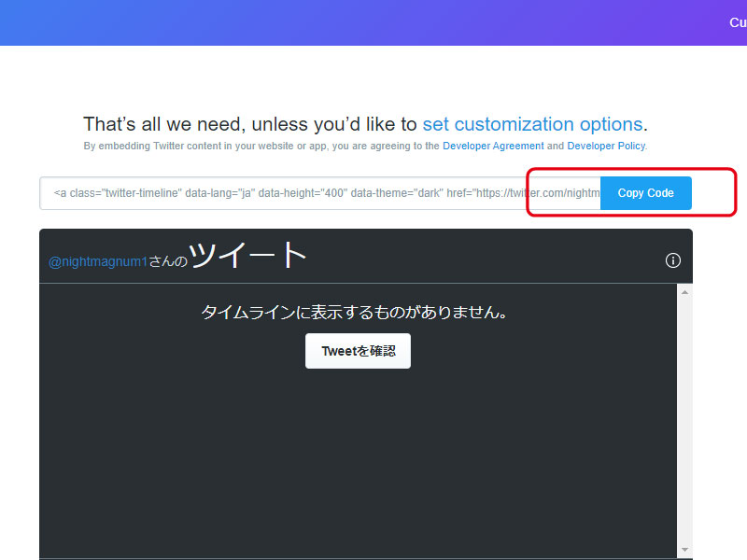This screenshot has width=747, height=560.
Task: Open the set customization options link
Action: click(532, 124)
